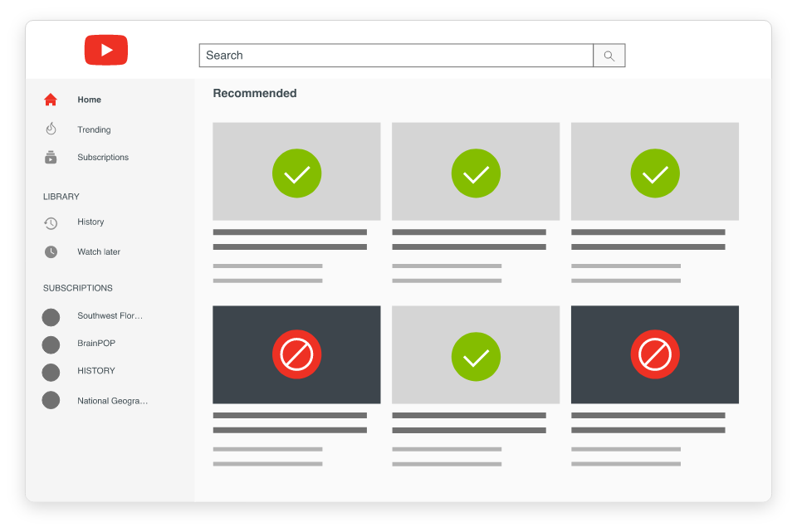
Task: Click the History clock-arrow icon
Action: [x=51, y=223]
